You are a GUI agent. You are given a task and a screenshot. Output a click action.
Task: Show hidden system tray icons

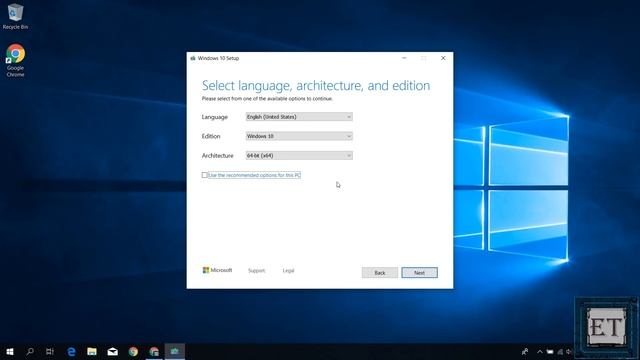(x=540, y=351)
